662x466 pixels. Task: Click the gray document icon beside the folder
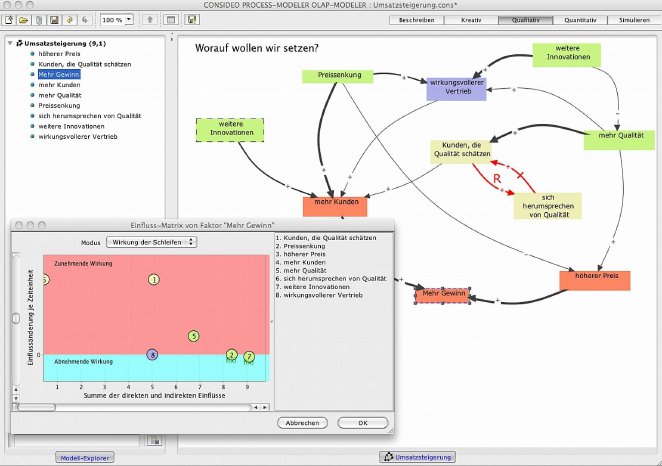pos(39,19)
